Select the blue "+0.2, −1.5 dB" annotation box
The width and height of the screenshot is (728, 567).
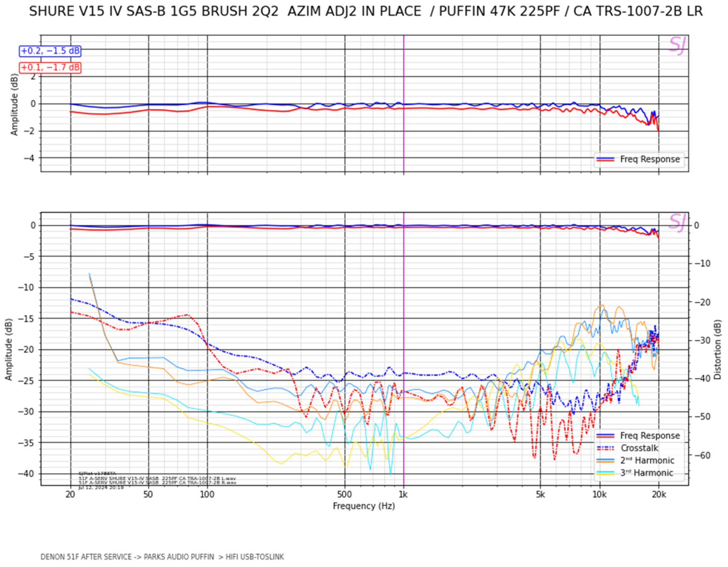pyautogui.click(x=50, y=51)
